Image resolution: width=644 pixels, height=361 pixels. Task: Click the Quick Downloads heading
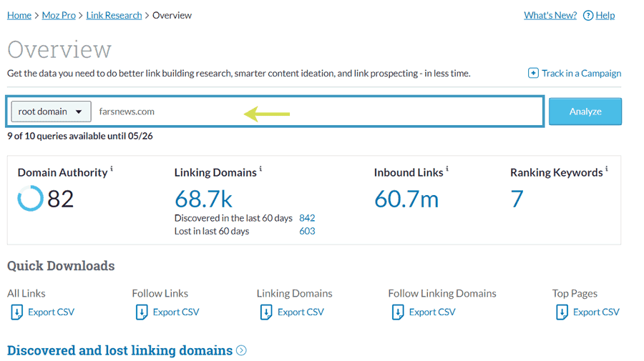pyautogui.click(x=61, y=266)
